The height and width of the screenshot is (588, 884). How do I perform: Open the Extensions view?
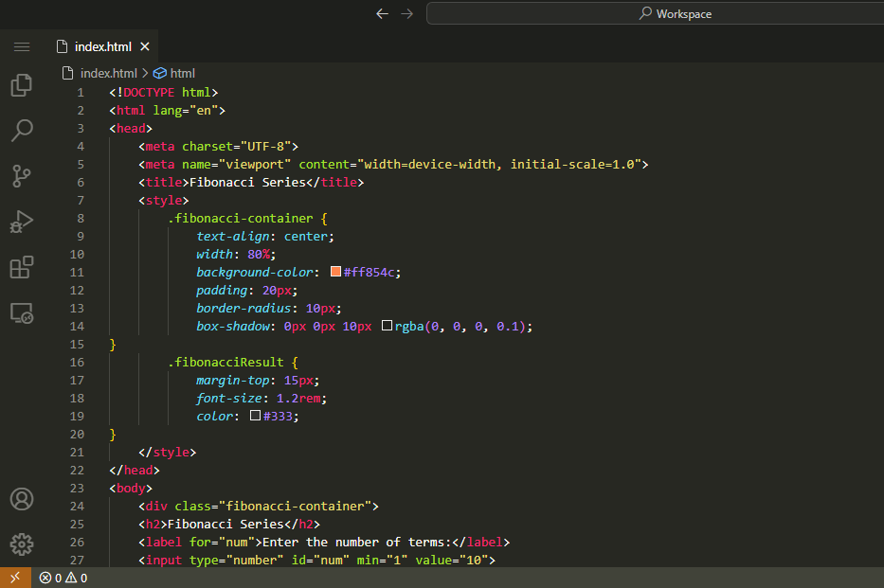(x=21, y=267)
